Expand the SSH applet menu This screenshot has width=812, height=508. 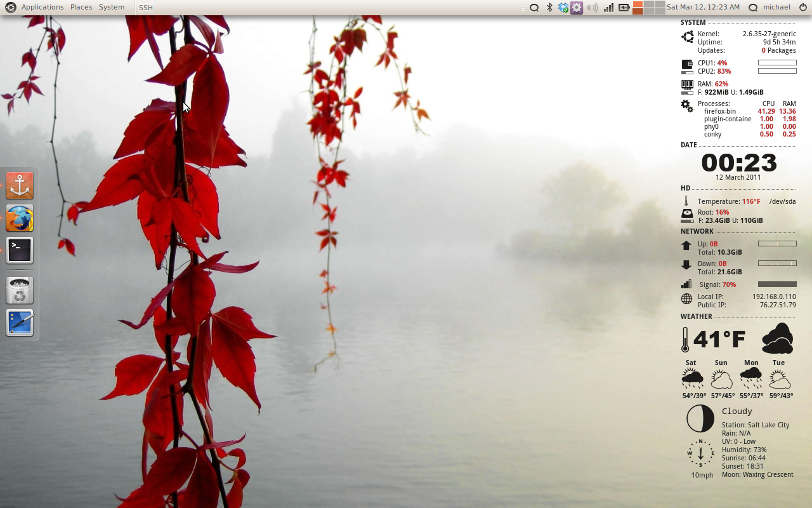(x=146, y=8)
